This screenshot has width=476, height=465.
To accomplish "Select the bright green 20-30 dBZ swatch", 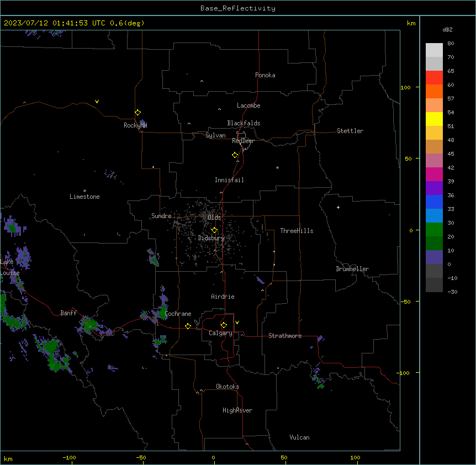I will (x=434, y=230).
